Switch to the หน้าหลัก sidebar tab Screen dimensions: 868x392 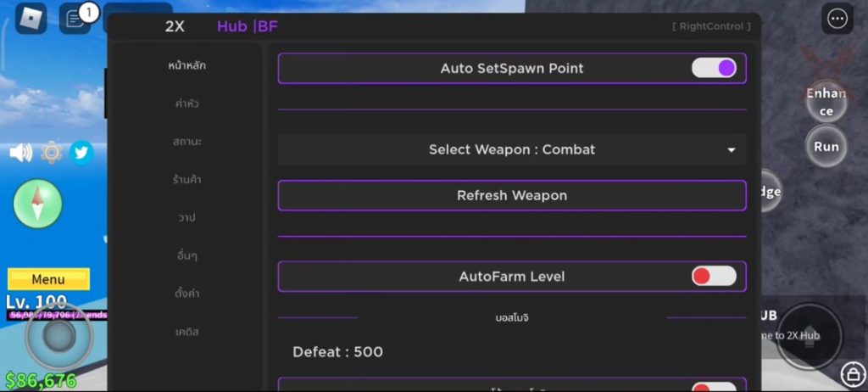pos(186,65)
